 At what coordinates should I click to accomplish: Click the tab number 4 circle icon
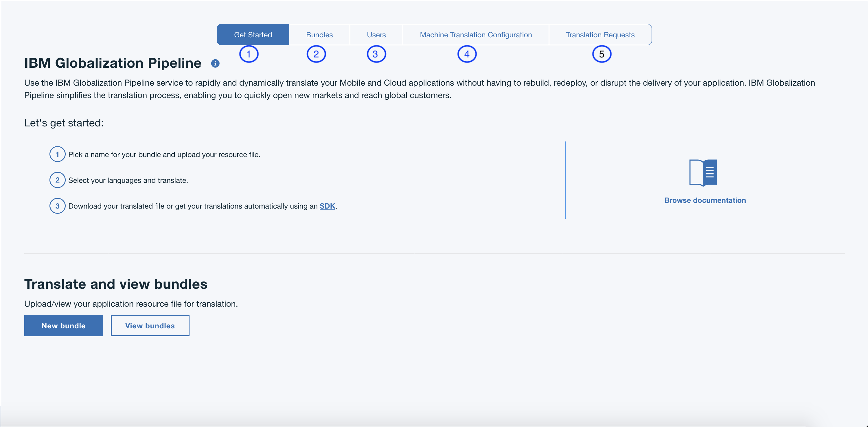point(466,54)
